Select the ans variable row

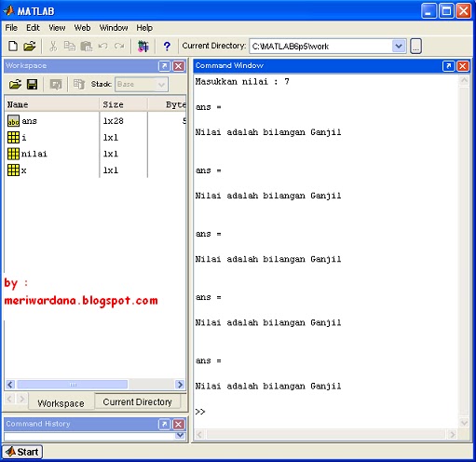[96, 121]
